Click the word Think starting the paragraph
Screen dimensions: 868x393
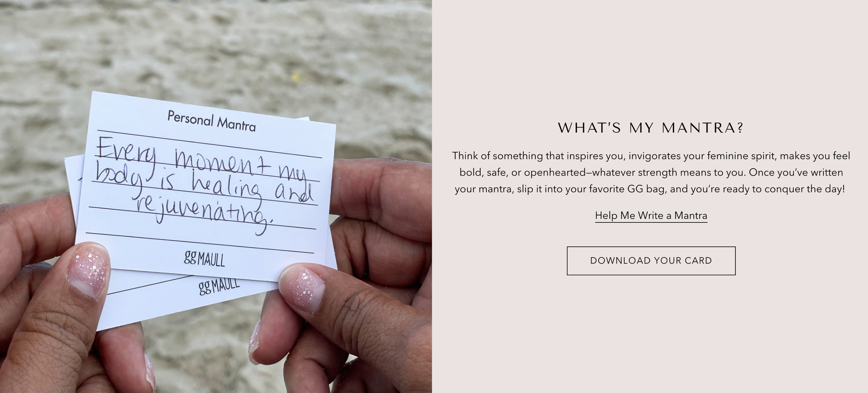[x=465, y=156]
